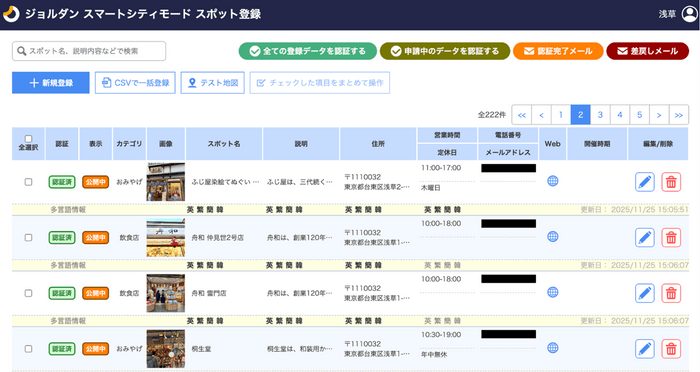Go to last page with >> button
Viewport: 700px width, 372px height.
tap(679, 115)
